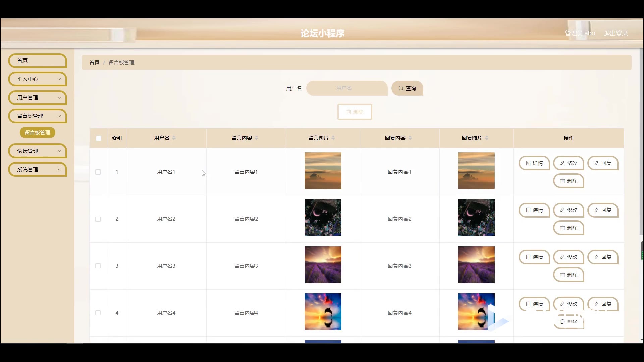Open 回复图片 sunset thumbnail in row 1
This screenshot has width=644, height=362.
click(476, 171)
